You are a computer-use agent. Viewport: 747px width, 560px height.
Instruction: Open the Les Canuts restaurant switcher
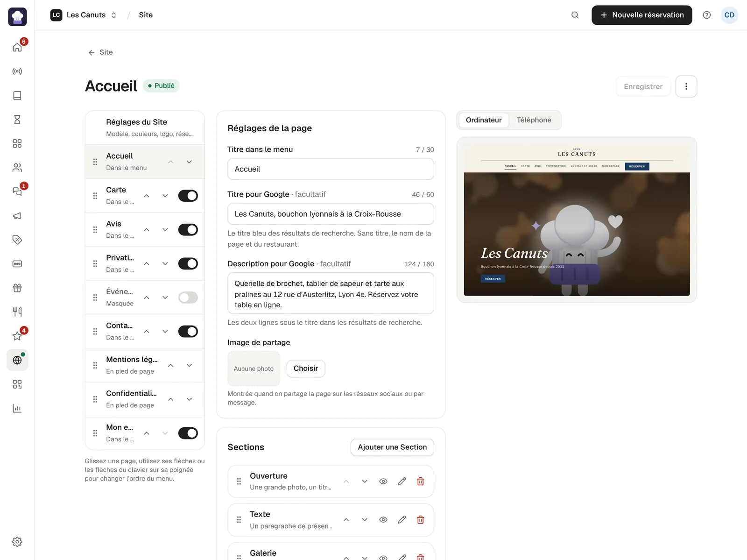coord(84,15)
